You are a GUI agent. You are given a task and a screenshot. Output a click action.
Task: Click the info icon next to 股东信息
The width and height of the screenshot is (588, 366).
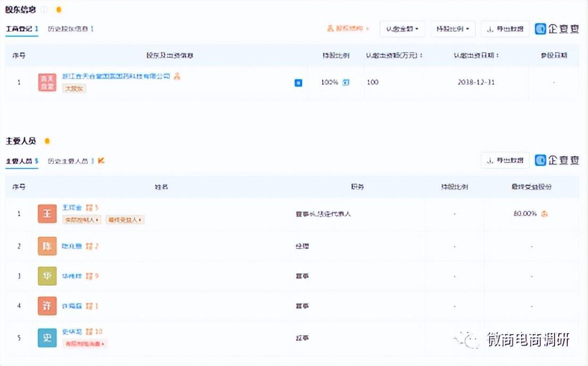tap(44, 10)
